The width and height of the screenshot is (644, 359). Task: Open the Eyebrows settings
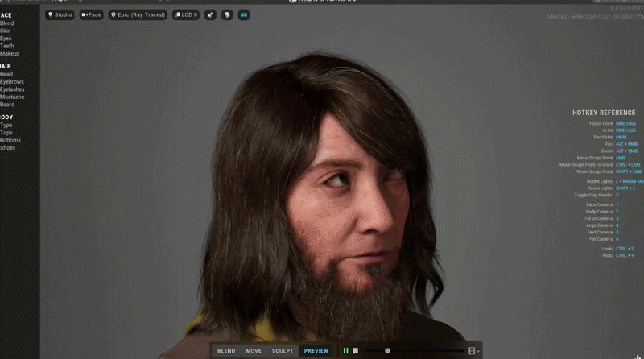[12, 82]
